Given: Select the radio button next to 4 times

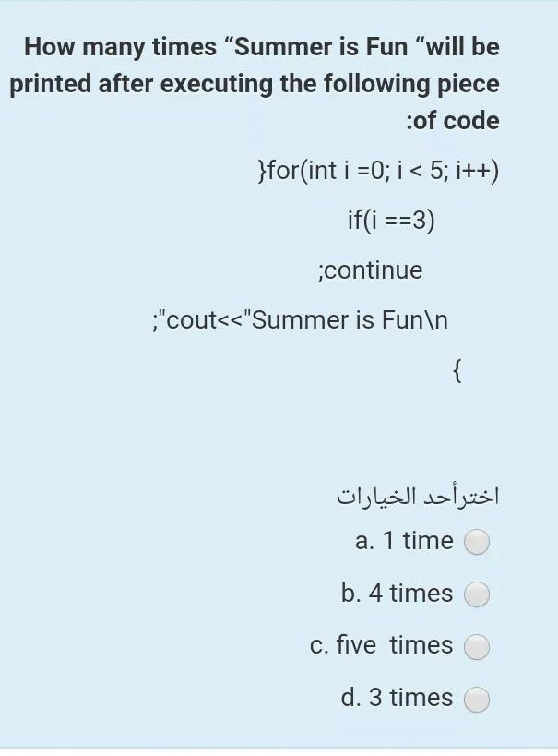Looking at the screenshot, I should (x=477, y=594).
